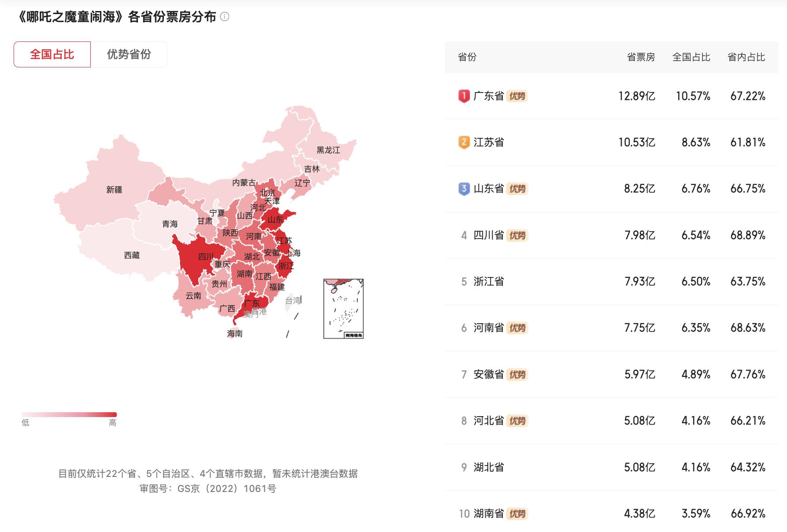Viewport: 787px width, 532px height.
Task: Click the 优势 tag beside 河南省
Action: [x=517, y=328]
